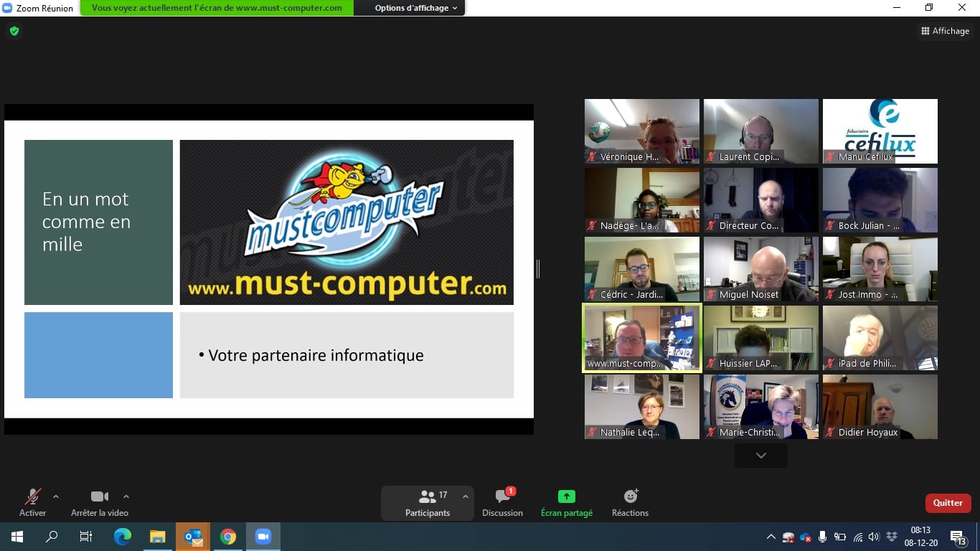Click the green encryption shield icon
The width and height of the screenshot is (980, 551).
(x=14, y=31)
